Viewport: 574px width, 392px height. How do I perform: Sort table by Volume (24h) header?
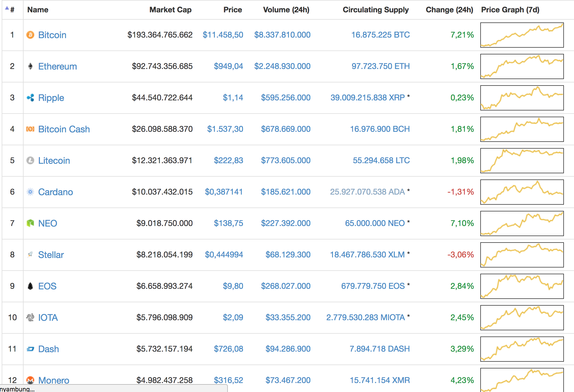point(286,10)
